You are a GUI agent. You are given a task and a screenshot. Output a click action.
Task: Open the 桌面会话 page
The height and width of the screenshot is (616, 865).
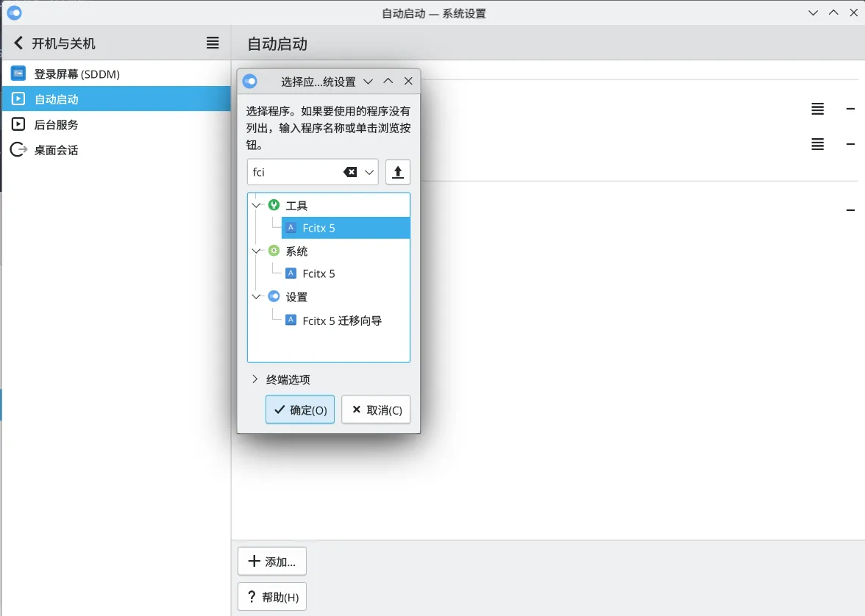tap(56, 150)
